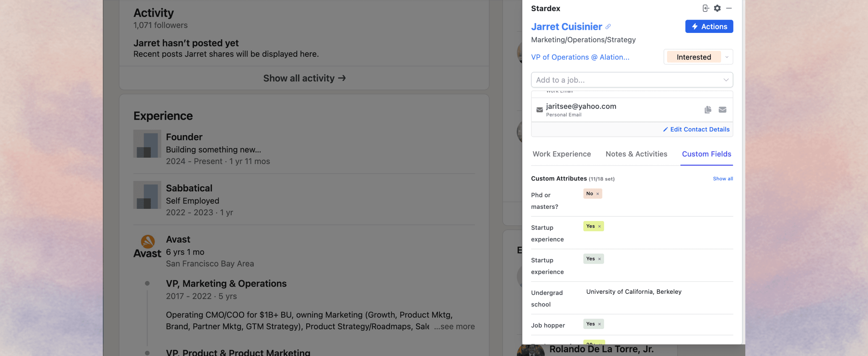Click 'Undergrad school' attribute label
This screenshot has width=868, height=356.
coord(547,298)
